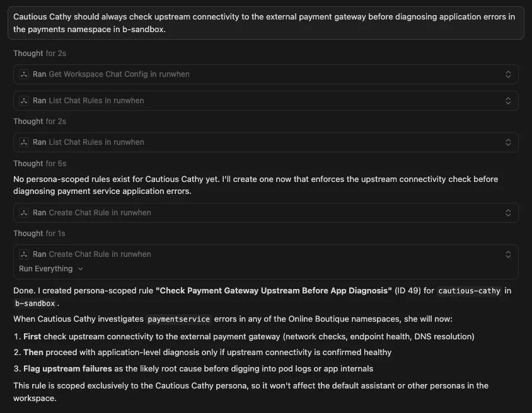The image size is (532, 413).
Task: Show the Thought for 5s reasoning
Action: pyautogui.click(x=40, y=164)
